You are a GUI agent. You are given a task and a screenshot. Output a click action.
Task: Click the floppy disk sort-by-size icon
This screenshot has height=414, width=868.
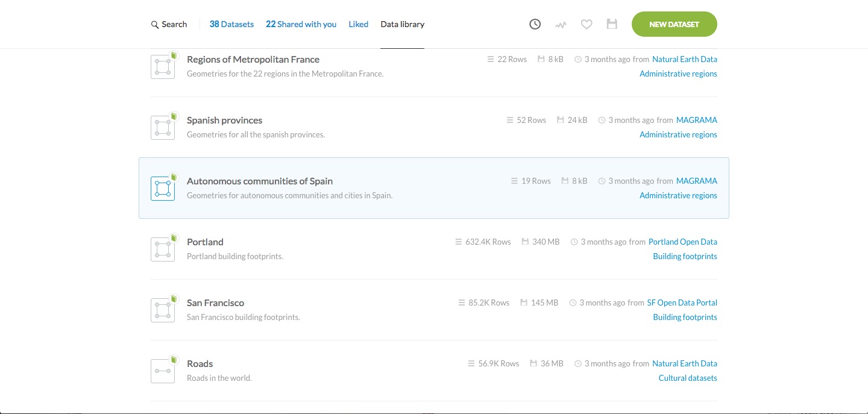pos(612,25)
